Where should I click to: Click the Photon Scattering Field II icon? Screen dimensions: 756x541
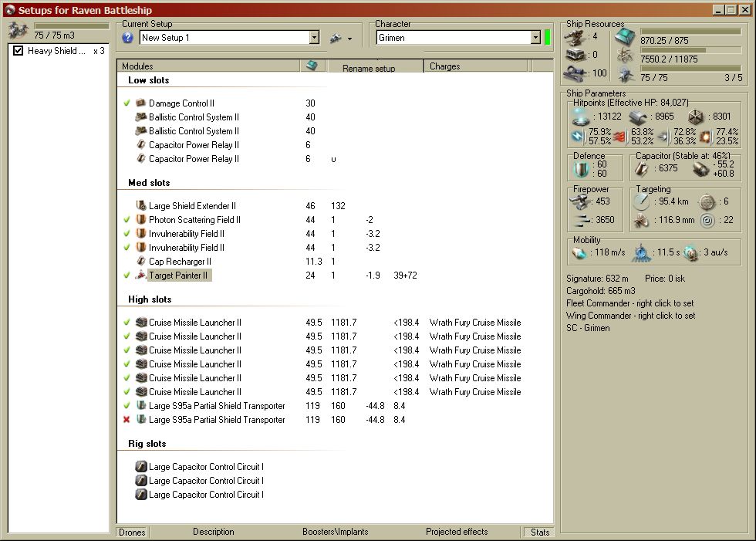(140, 219)
